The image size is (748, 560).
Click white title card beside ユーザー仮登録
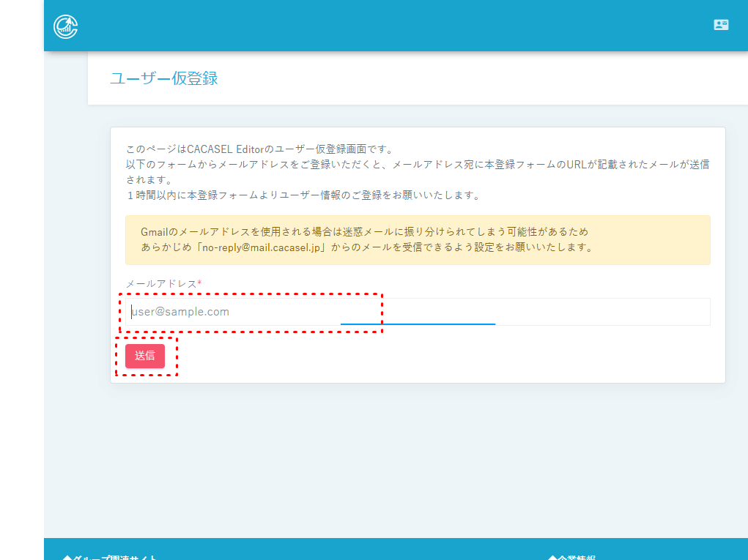tap(476, 79)
